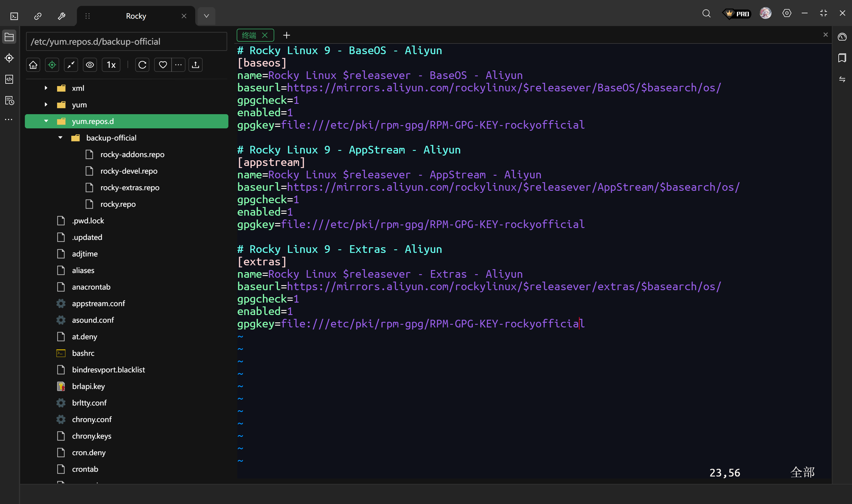Open the bookmark icon on right sidebar
Screen dimensions: 852x504
pos(842,58)
